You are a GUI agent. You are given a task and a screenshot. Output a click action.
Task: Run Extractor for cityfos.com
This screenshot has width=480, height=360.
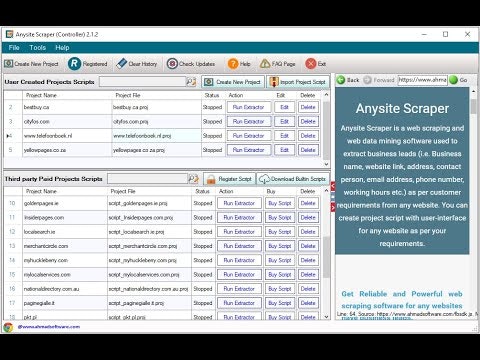[249, 122]
